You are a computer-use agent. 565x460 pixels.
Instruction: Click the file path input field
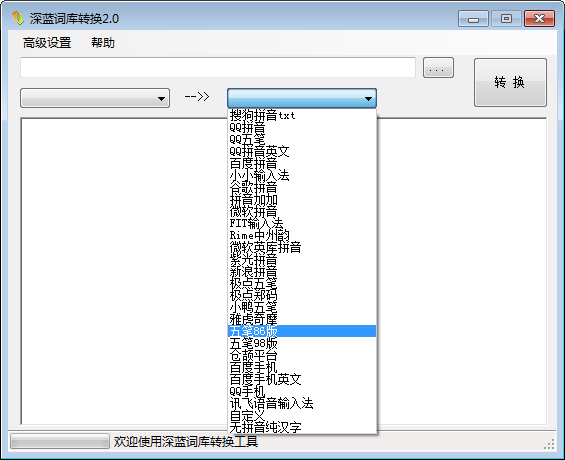(x=218, y=67)
